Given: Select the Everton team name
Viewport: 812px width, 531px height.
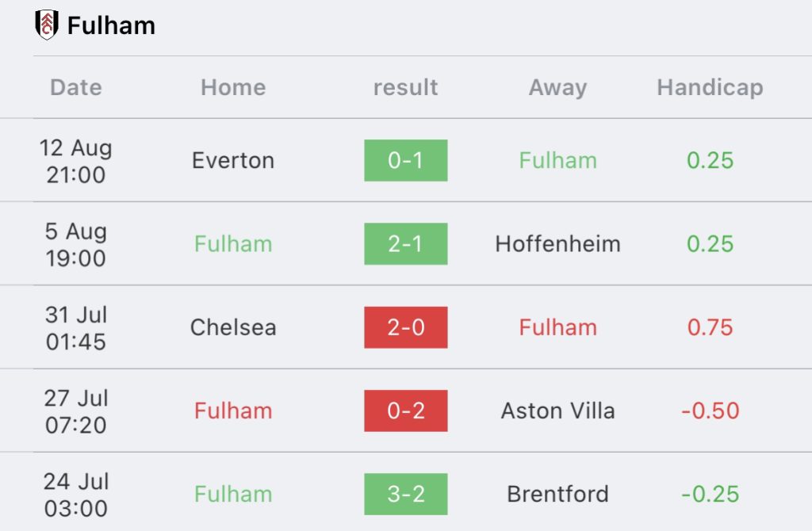Looking at the screenshot, I should coord(233,160).
